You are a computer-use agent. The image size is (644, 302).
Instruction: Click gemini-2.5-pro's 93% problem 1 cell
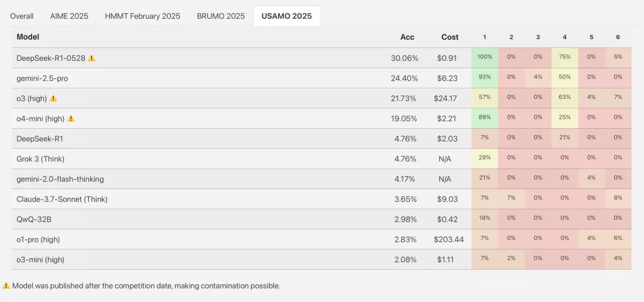(485, 78)
